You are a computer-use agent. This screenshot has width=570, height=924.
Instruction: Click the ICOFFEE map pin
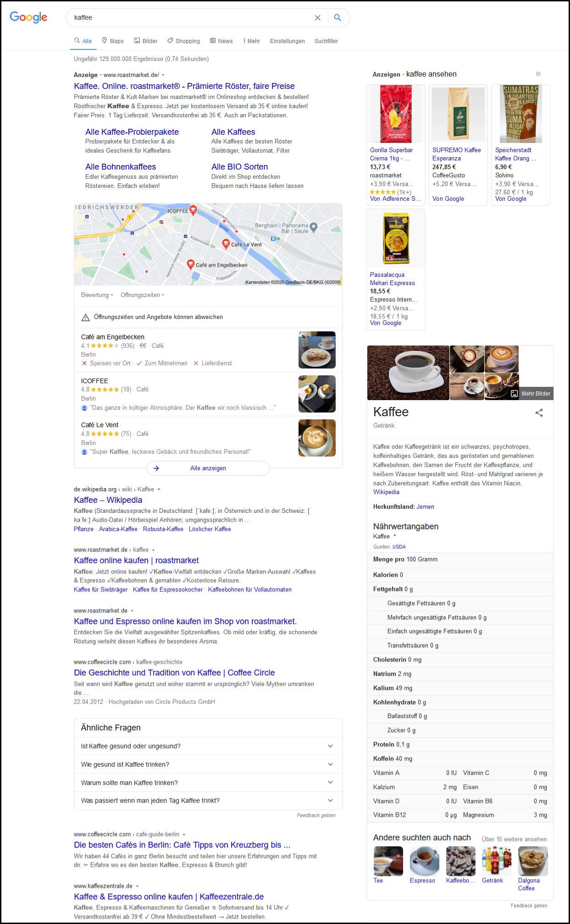click(194, 210)
